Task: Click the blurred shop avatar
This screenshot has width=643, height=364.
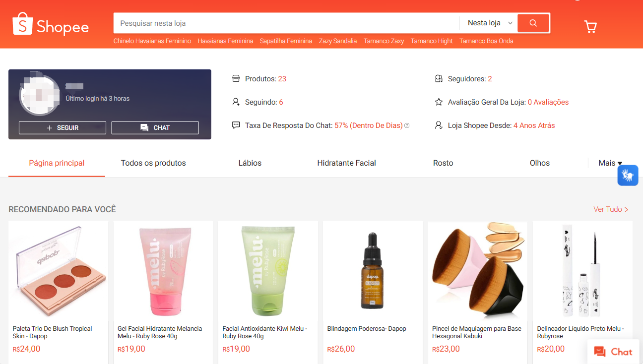Action: coord(40,95)
